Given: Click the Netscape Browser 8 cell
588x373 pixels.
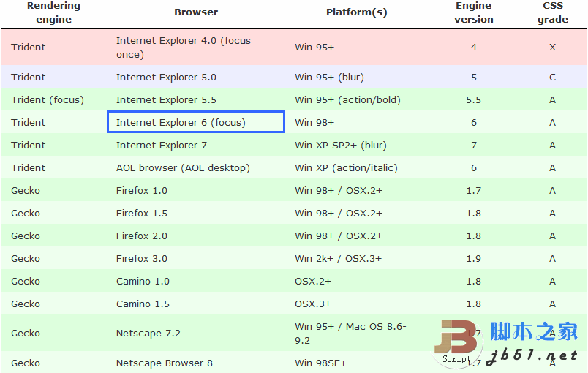Looking at the screenshot, I should [x=196, y=363].
